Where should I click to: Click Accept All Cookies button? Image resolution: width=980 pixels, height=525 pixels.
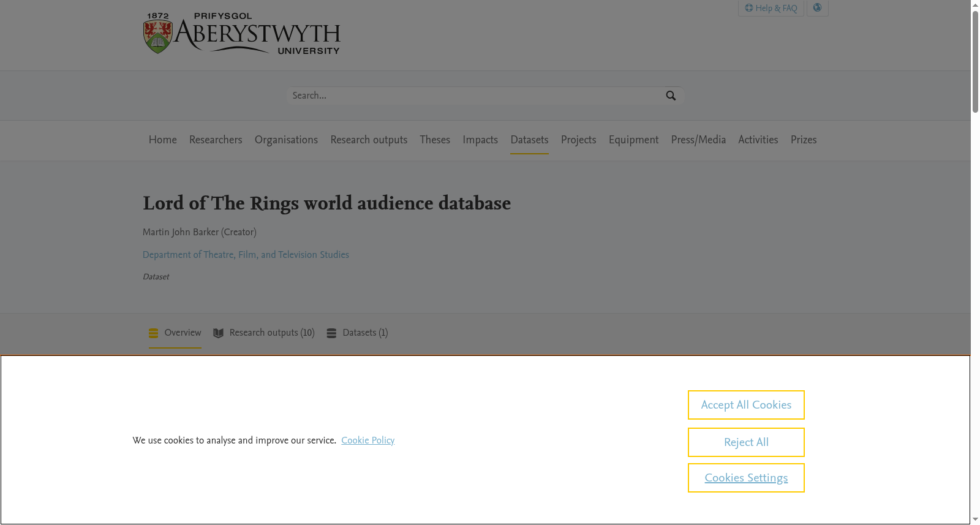[746, 405]
